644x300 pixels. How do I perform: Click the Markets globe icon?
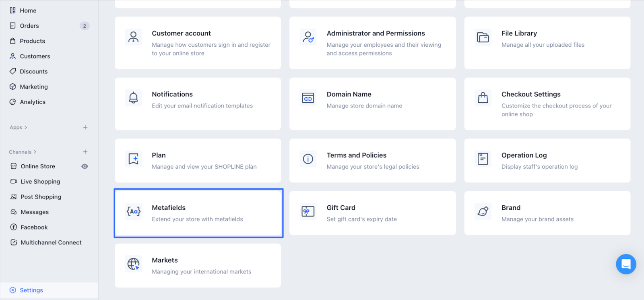(x=134, y=264)
